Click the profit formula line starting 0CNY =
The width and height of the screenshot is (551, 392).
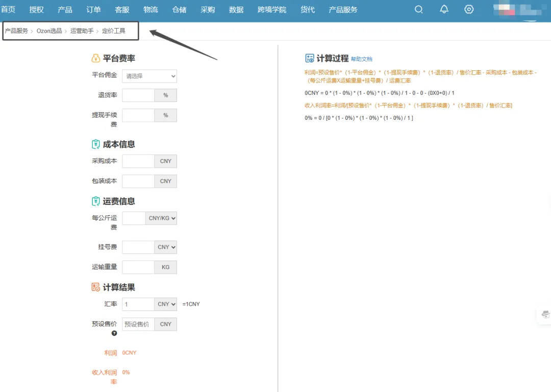pyautogui.click(x=380, y=93)
